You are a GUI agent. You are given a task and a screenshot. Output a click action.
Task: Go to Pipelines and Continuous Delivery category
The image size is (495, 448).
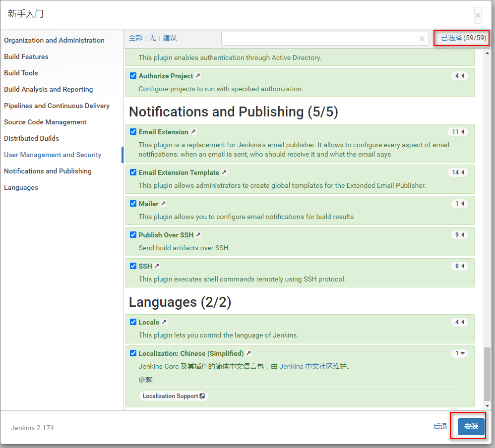click(57, 106)
